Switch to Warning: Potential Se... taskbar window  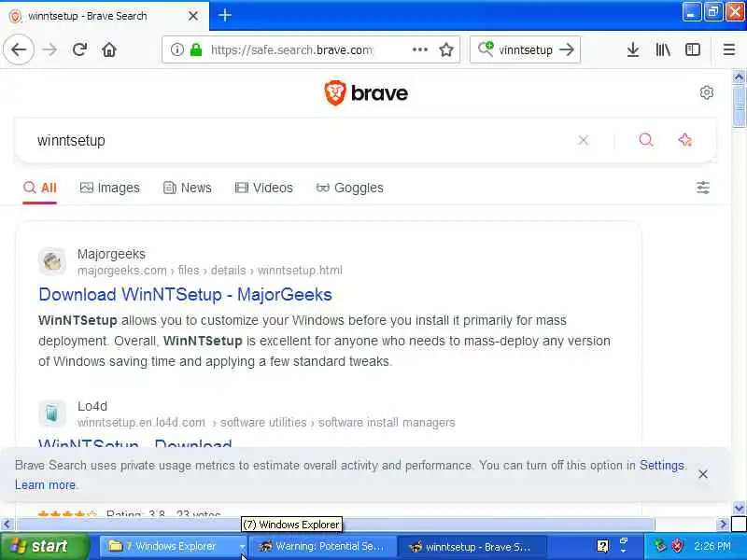coord(322,546)
